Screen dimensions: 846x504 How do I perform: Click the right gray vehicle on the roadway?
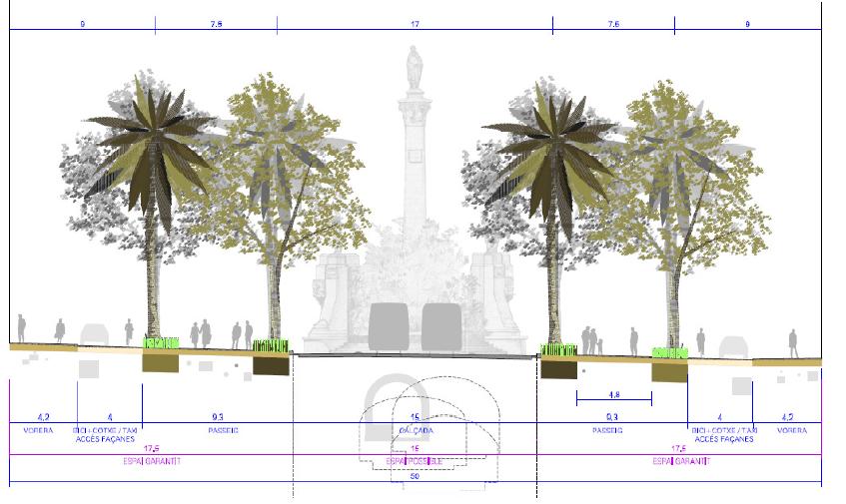click(x=441, y=327)
